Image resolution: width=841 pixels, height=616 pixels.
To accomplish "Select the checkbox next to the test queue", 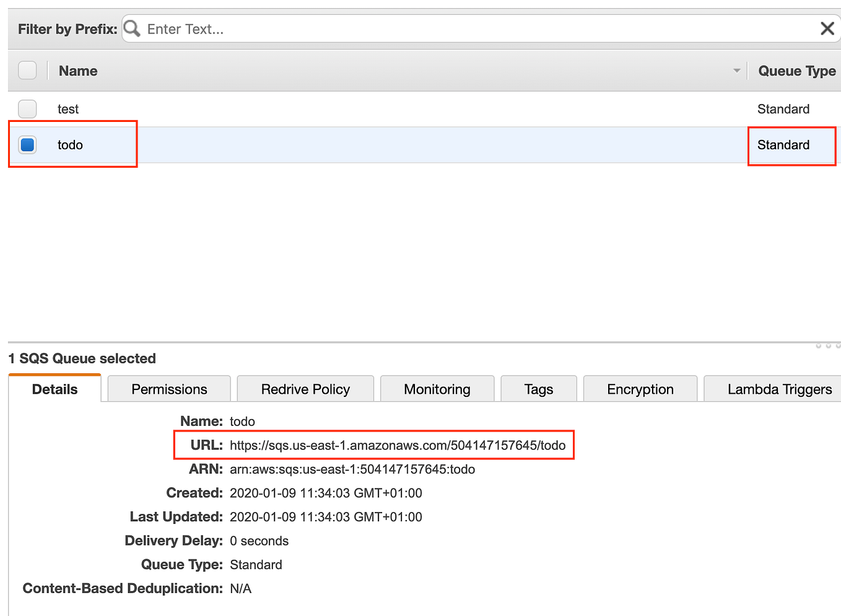I will 27,108.
